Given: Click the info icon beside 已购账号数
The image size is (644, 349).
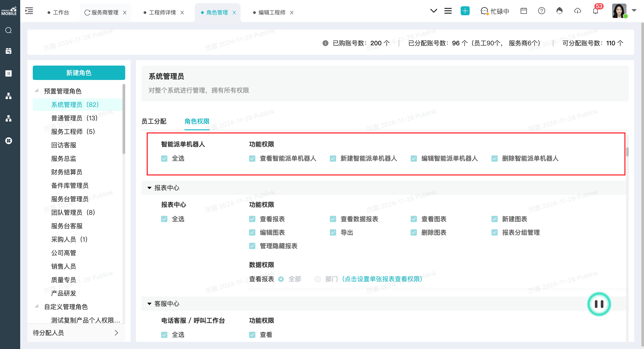Looking at the screenshot, I should pos(325,43).
